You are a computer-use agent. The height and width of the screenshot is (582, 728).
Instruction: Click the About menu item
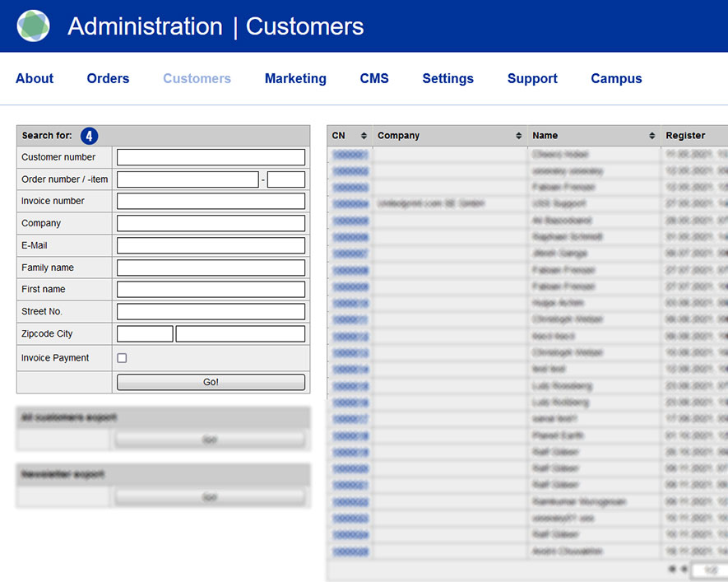tap(35, 79)
